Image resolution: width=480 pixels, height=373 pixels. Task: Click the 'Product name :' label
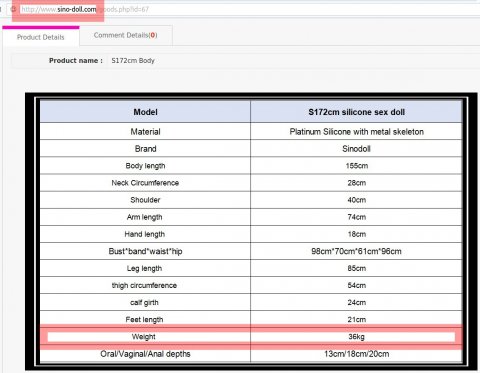point(76,61)
